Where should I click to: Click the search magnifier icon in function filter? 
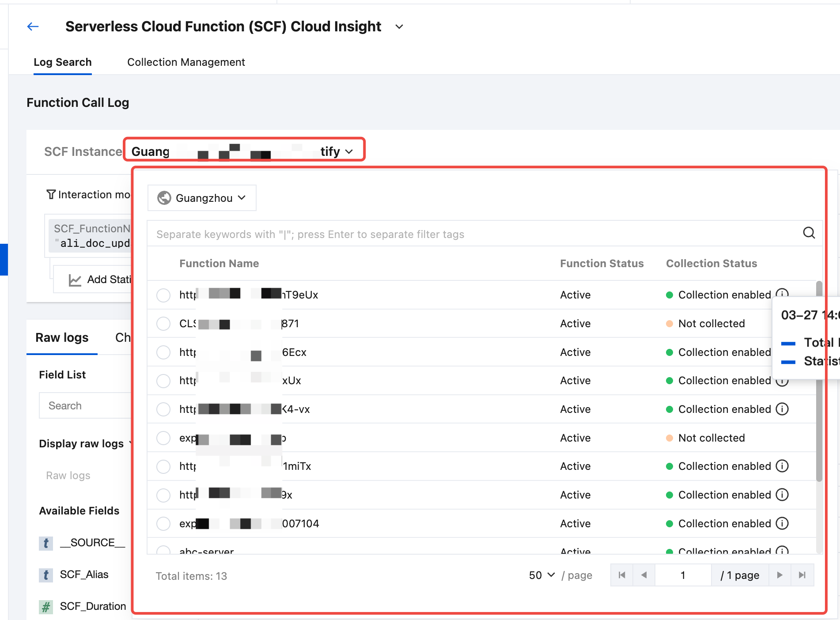click(809, 233)
